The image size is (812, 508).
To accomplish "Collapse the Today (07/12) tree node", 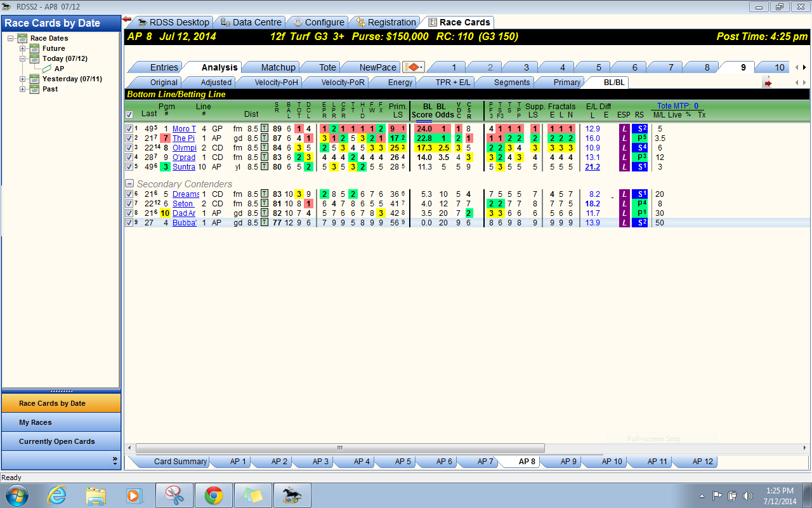I will click(x=23, y=58).
